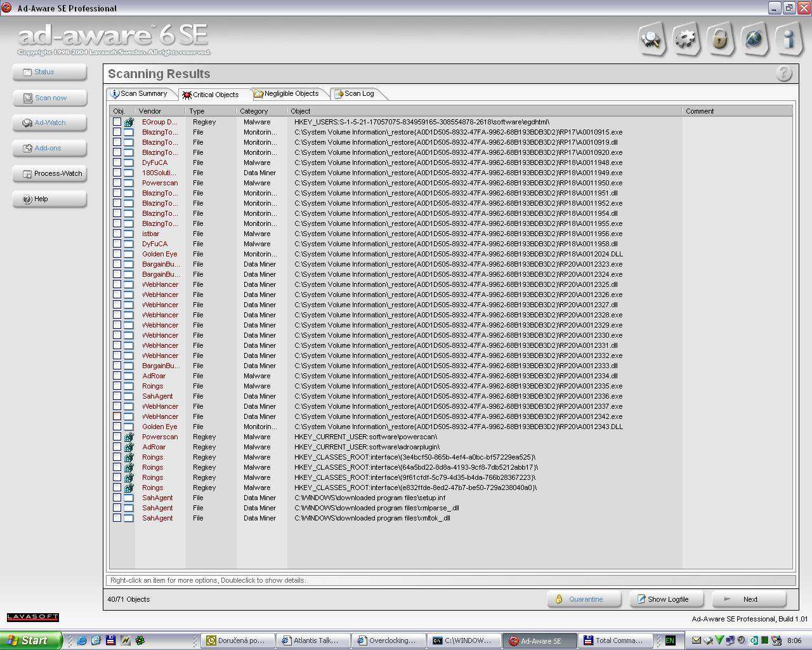Click the EN language indicator on the taskbar

[670, 640]
